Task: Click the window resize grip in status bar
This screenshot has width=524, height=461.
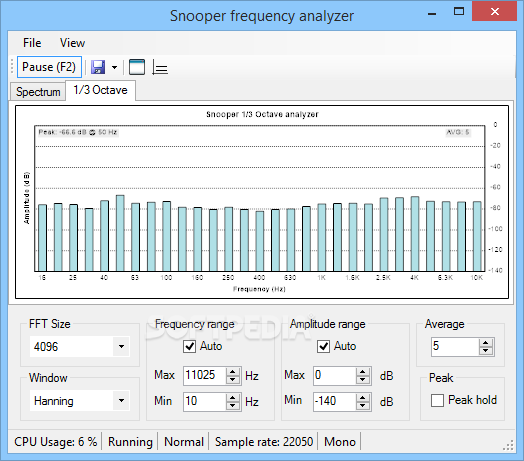Action: click(x=508, y=446)
